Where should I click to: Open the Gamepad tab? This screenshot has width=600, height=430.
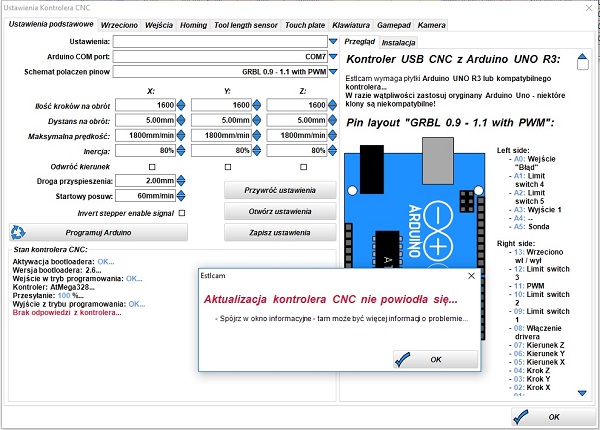[x=394, y=25]
